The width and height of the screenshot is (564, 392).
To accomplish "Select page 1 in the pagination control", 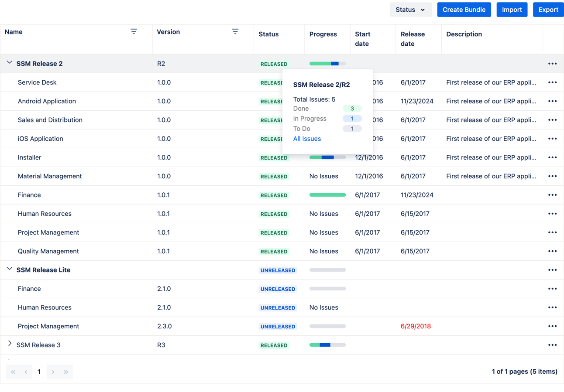I will pyautogui.click(x=39, y=372).
